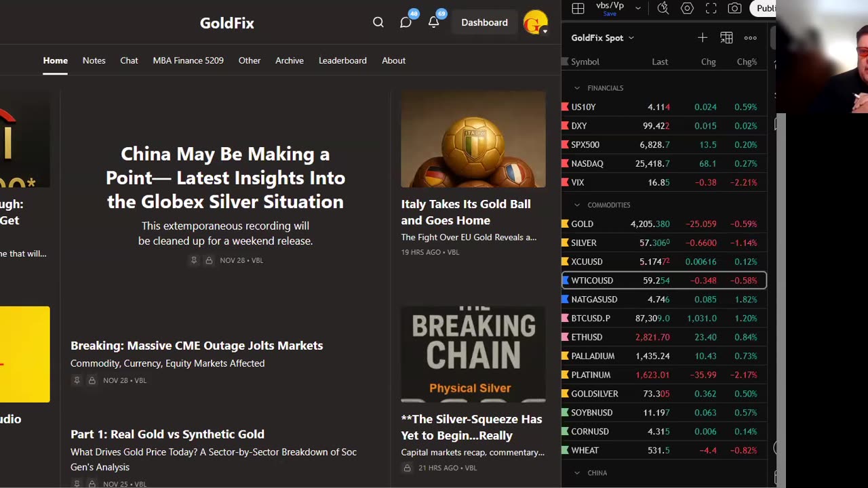Toggle the red flag on VIX

(565, 182)
